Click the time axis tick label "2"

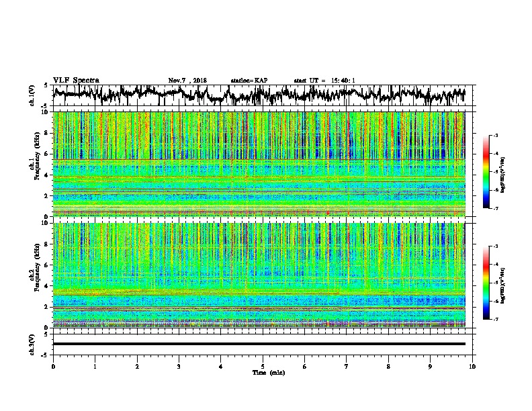tap(137, 367)
